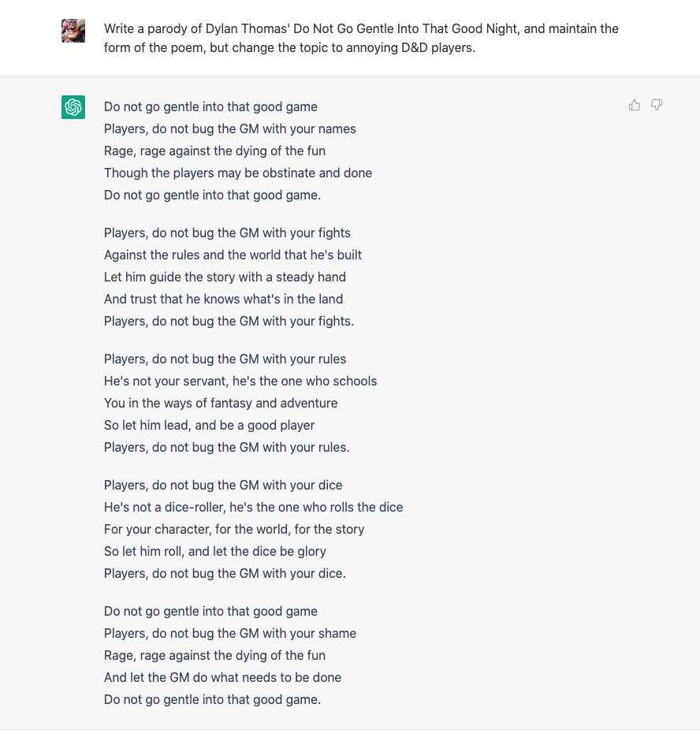Click the thumbs down feedback icon
This screenshot has height=741, width=700.
[657, 105]
